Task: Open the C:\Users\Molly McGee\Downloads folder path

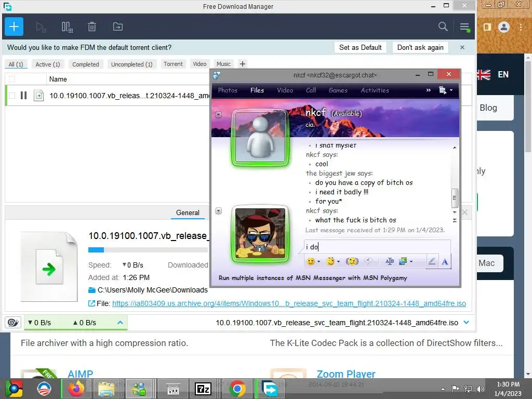Action: 152,290
